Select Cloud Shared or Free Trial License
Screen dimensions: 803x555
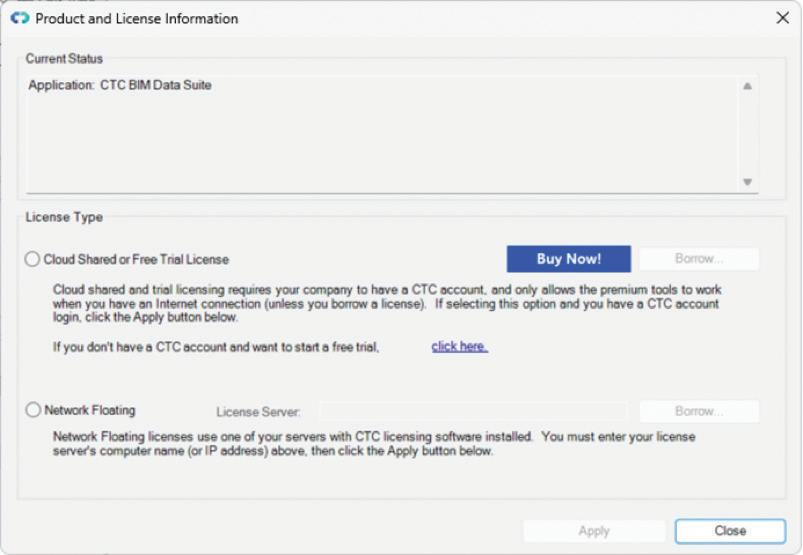pyautogui.click(x=32, y=259)
